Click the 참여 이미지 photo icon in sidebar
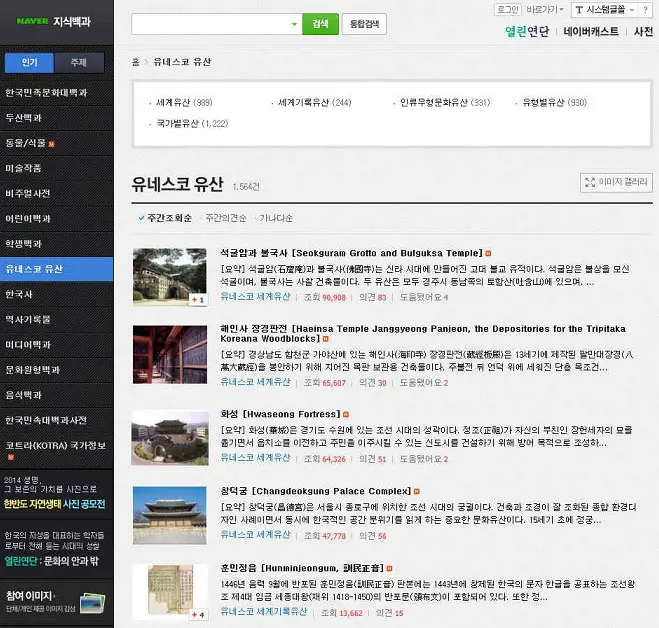The image size is (659, 628). tap(91, 603)
